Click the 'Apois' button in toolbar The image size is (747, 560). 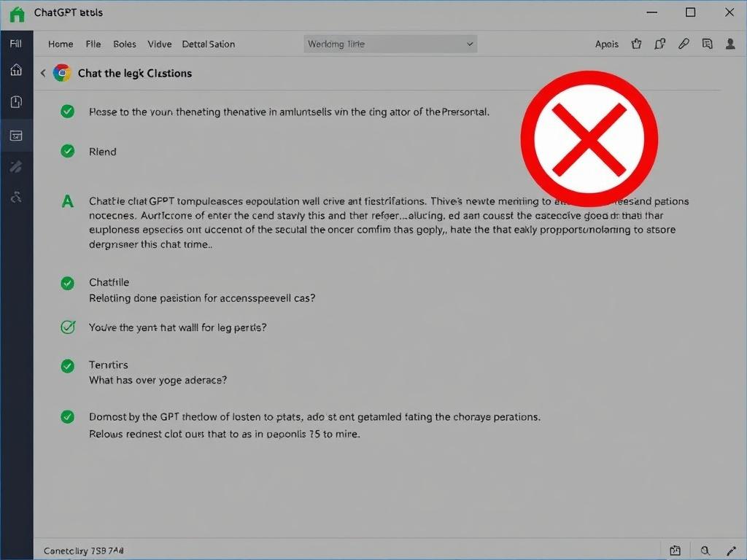606,44
